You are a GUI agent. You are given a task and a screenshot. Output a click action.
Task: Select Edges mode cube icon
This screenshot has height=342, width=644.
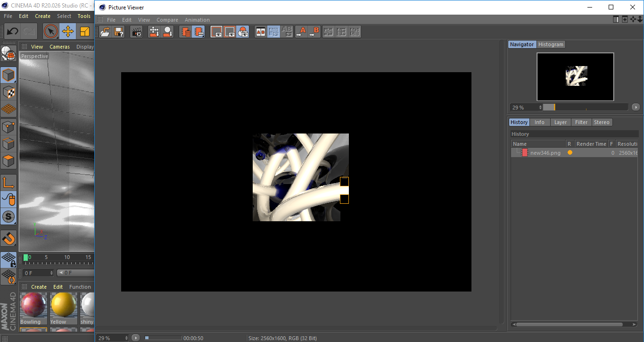coord(8,143)
